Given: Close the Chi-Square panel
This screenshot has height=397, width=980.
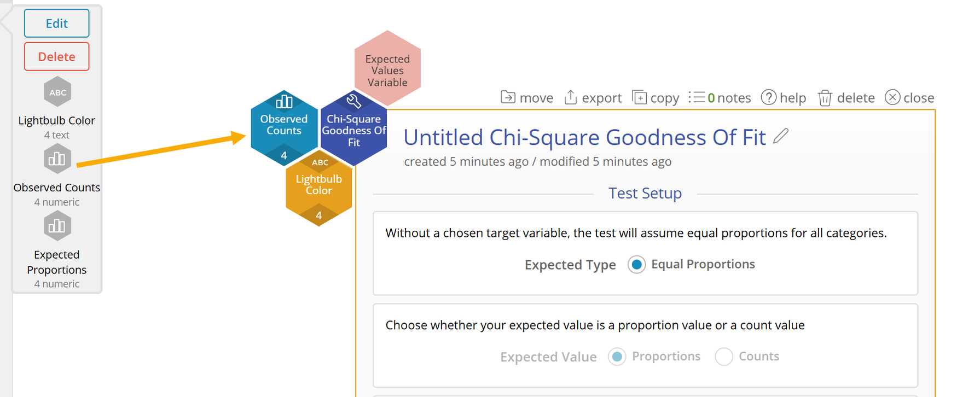Looking at the screenshot, I should tap(892, 97).
